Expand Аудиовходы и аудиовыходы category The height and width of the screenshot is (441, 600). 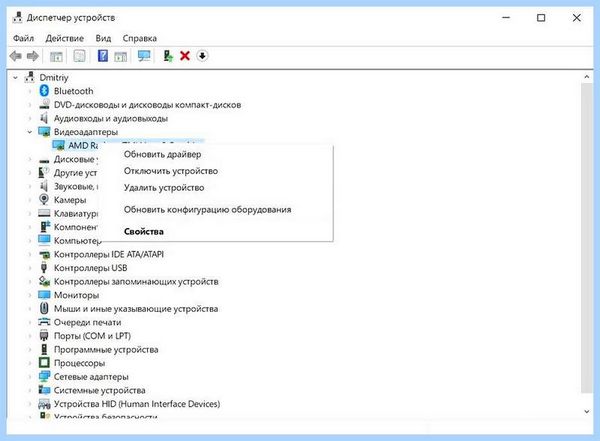[x=30, y=118]
